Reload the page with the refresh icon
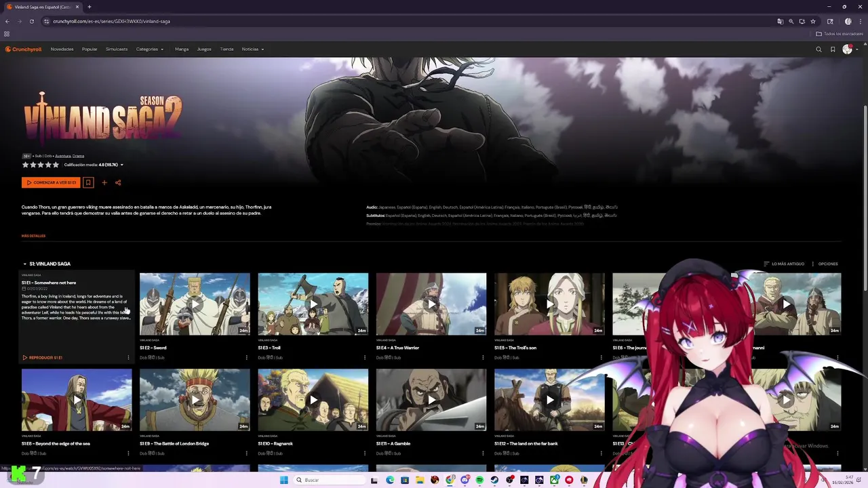 [x=31, y=21]
